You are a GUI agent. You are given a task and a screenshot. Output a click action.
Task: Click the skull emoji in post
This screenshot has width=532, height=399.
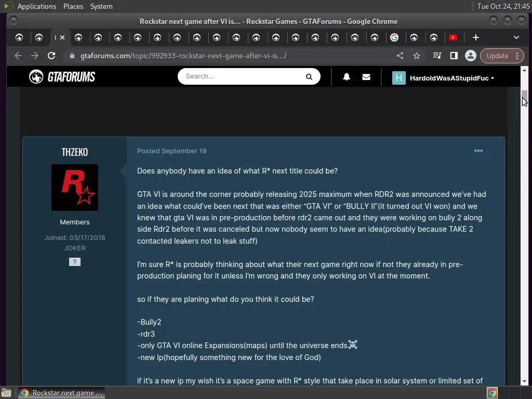[x=353, y=345]
